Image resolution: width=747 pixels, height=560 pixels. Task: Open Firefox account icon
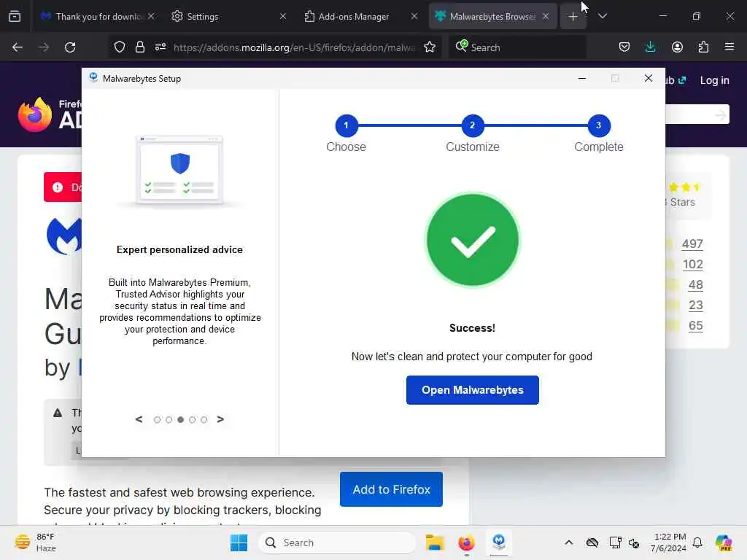(x=677, y=47)
